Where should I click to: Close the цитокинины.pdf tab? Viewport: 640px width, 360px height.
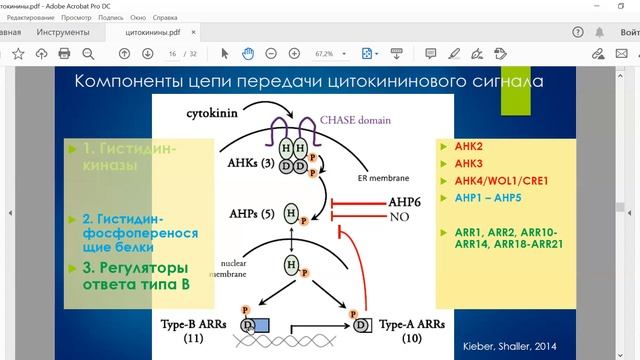click(x=193, y=32)
